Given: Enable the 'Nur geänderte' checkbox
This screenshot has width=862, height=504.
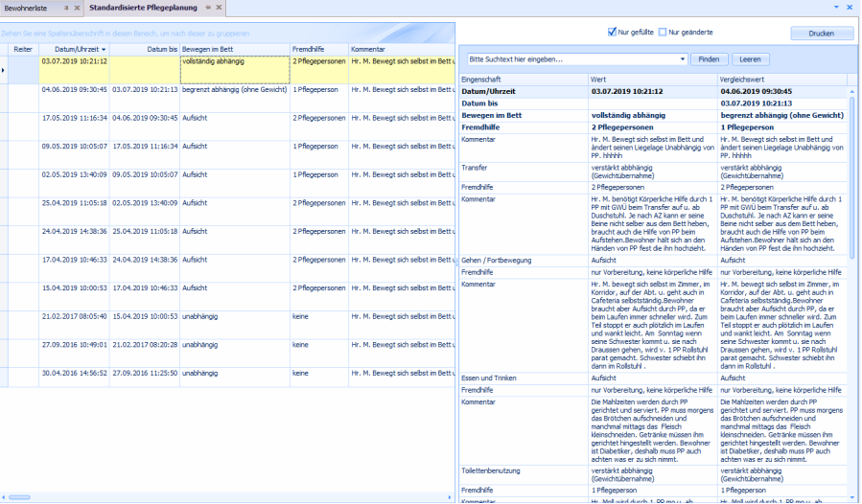Looking at the screenshot, I should 663,32.
